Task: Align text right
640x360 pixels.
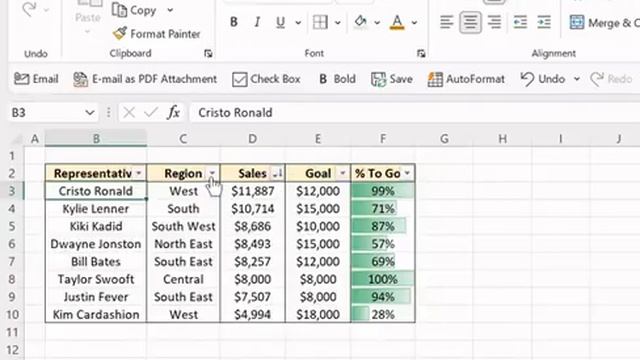Action: (494, 22)
